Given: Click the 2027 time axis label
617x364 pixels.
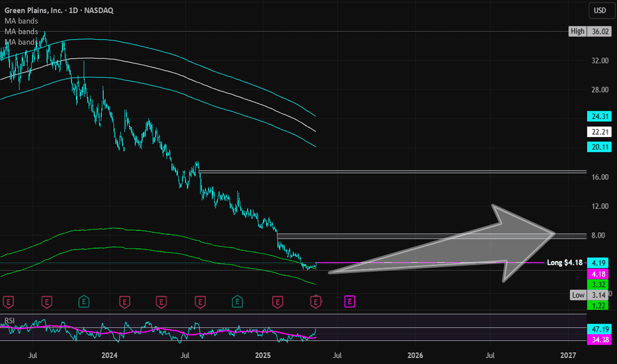Looking at the screenshot, I should (568, 355).
